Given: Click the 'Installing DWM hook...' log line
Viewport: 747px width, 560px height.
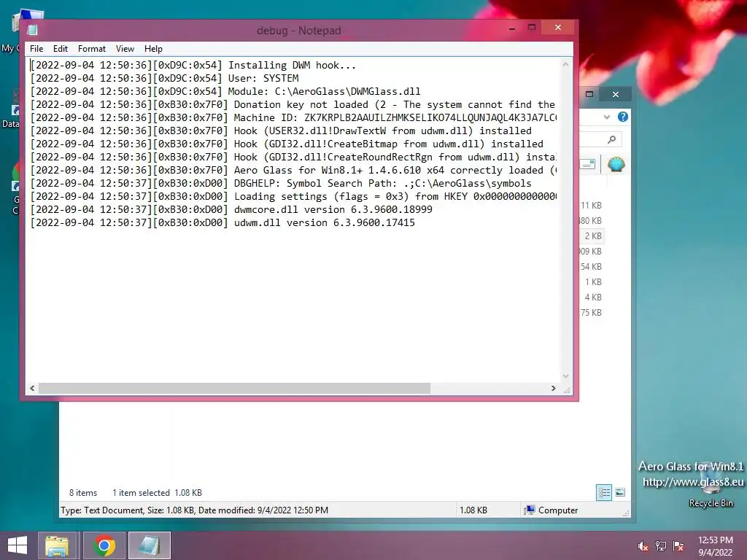Looking at the screenshot, I should tap(193, 65).
